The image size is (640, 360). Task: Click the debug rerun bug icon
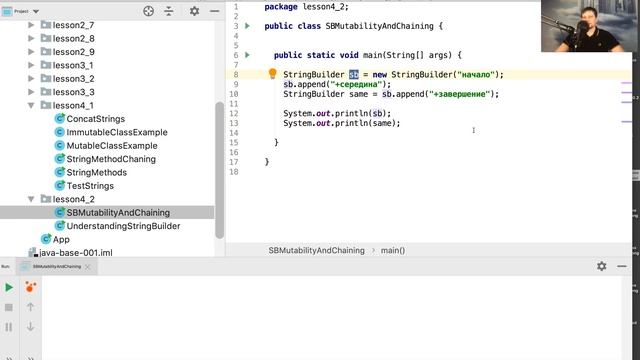(30, 287)
